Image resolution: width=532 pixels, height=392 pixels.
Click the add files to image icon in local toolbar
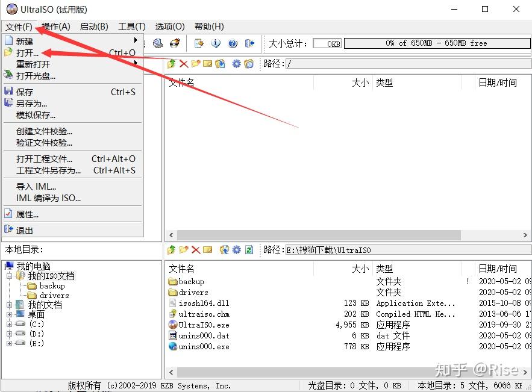(224, 250)
